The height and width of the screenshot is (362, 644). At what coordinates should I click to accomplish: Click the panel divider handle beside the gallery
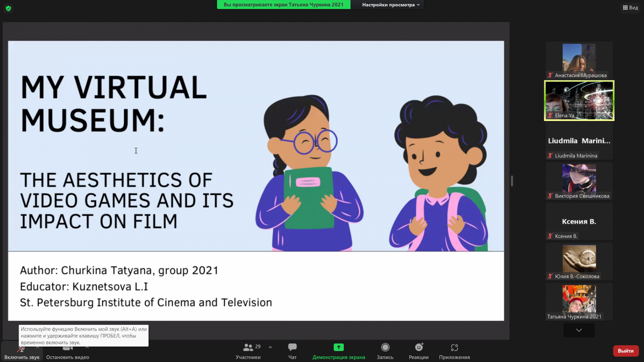pos(512,181)
